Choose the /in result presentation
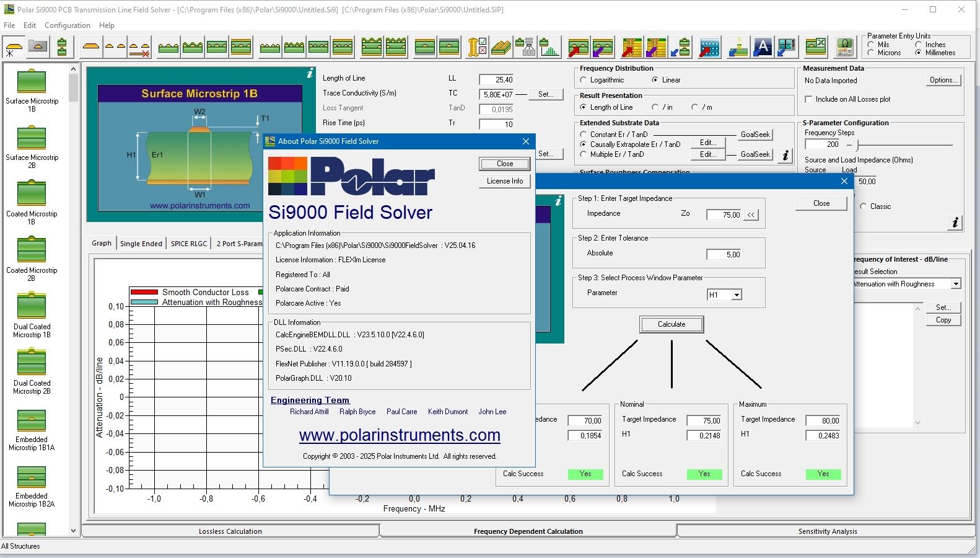Image resolution: width=980 pixels, height=558 pixels. click(x=662, y=107)
